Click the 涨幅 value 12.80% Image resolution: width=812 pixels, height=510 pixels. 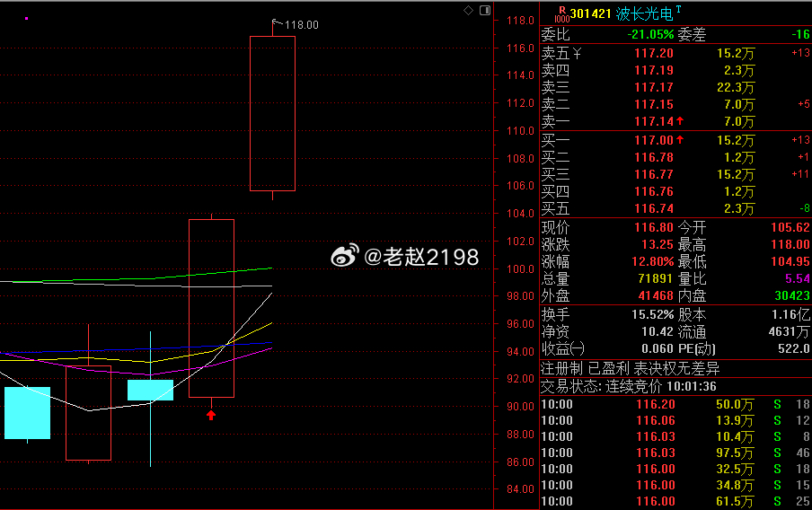click(x=652, y=261)
